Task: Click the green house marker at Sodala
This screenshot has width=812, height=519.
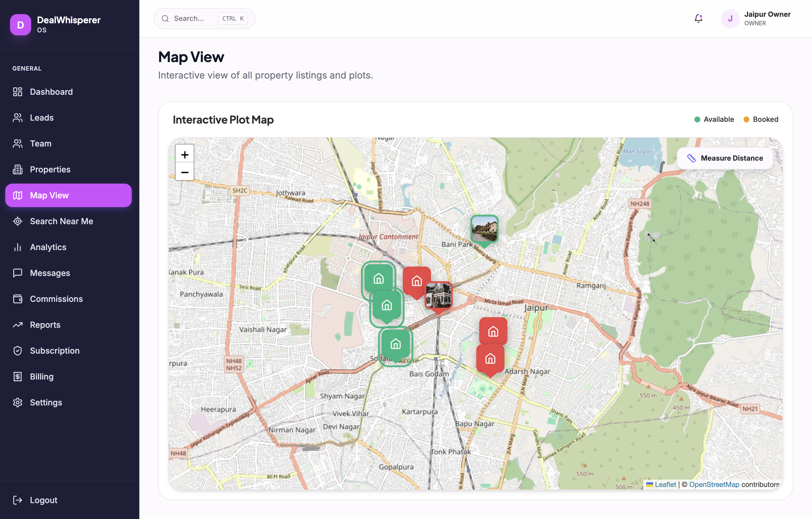Action: (395, 345)
